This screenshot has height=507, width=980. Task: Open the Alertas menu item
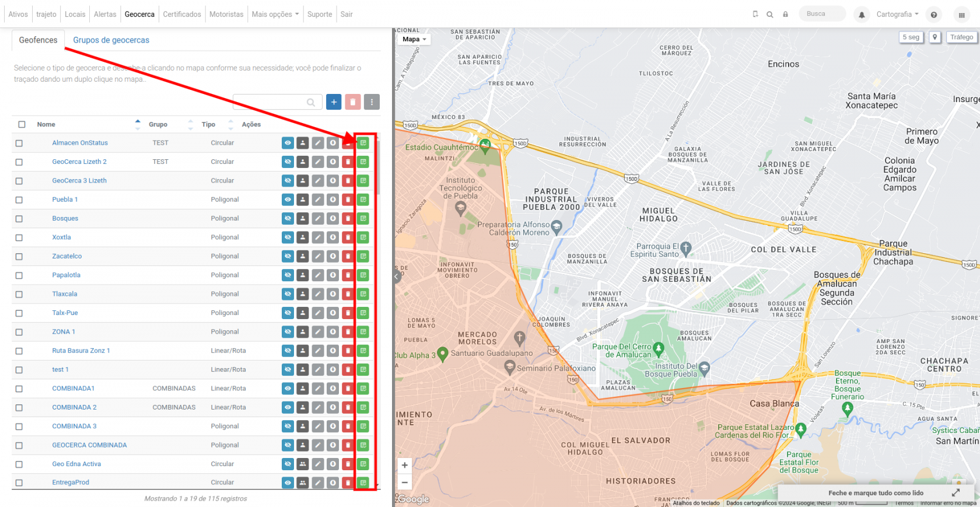[x=105, y=15]
